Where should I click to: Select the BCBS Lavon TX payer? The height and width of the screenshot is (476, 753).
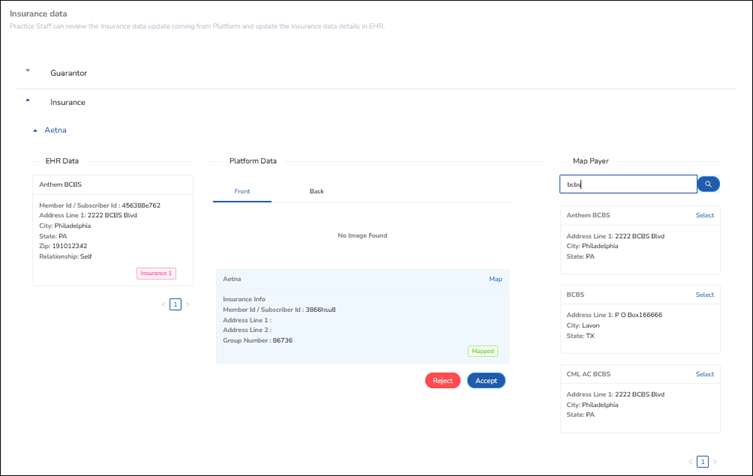point(704,294)
